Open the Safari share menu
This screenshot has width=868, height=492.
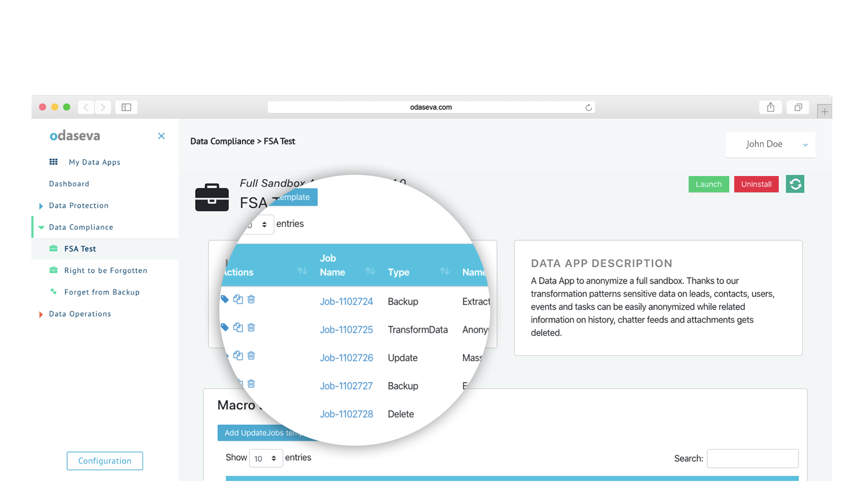point(771,107)
